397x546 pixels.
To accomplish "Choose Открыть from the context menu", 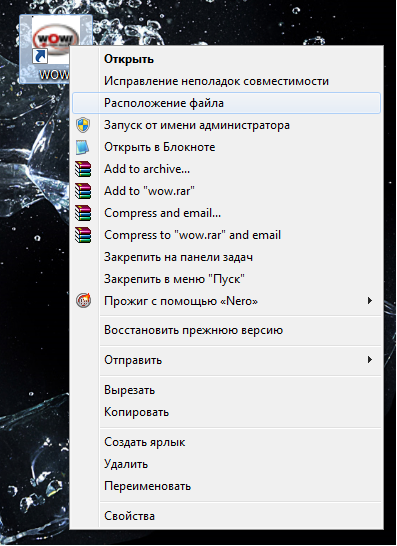I will tap(226, 59).
